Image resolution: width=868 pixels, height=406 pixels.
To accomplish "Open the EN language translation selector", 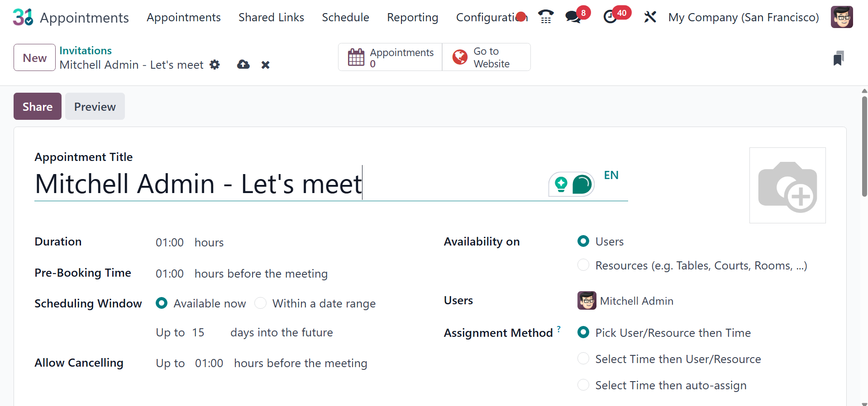I will click(611, 175).
